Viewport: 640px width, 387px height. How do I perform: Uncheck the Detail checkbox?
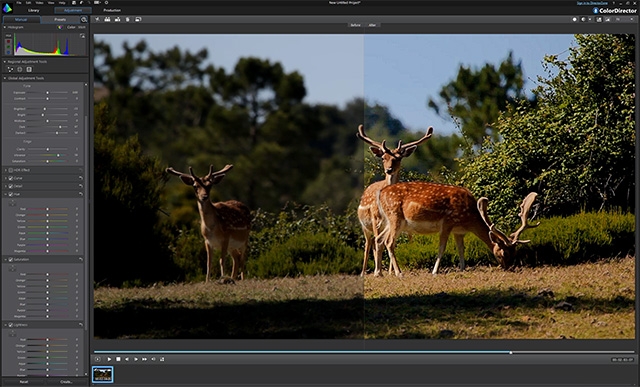click(11, 186)
